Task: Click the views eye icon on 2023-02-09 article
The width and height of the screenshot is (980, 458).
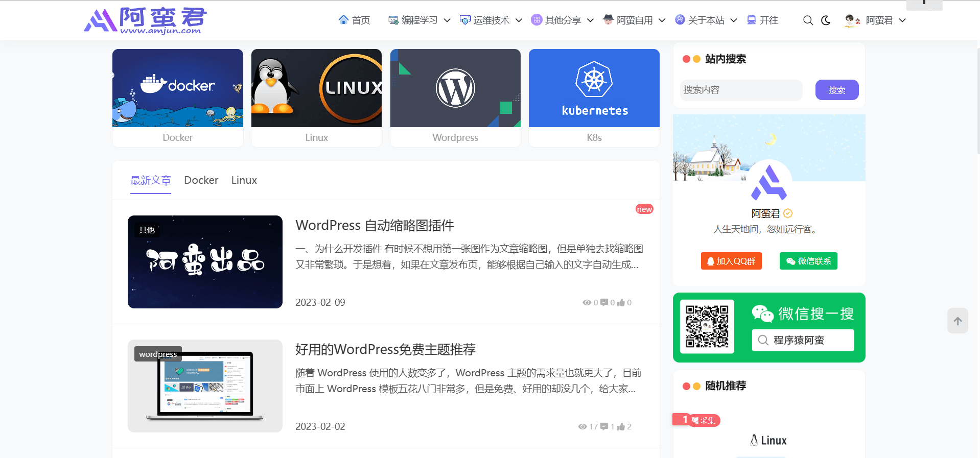Action: (587, 303)
